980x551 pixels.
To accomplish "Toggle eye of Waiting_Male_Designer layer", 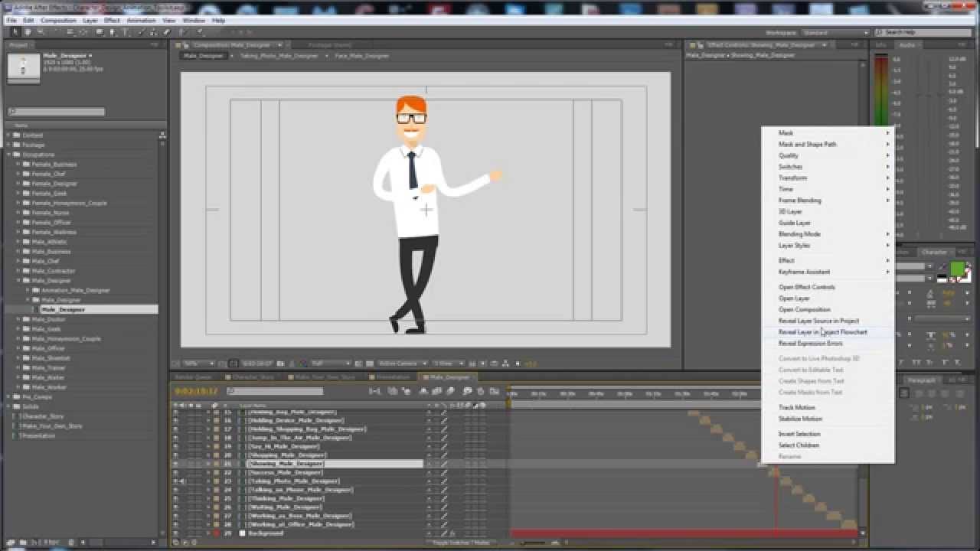I will [175, 507].
